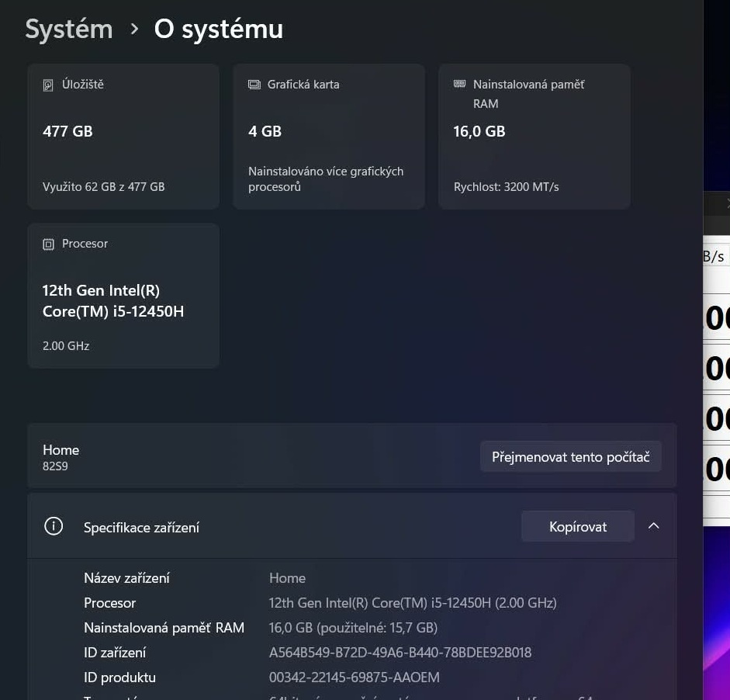Click the storage icon on the Úložiště card

(50, 84)
